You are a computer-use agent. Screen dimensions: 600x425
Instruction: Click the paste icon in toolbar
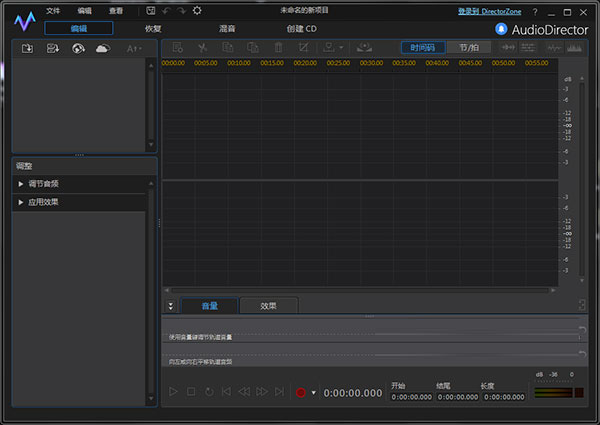253,48
